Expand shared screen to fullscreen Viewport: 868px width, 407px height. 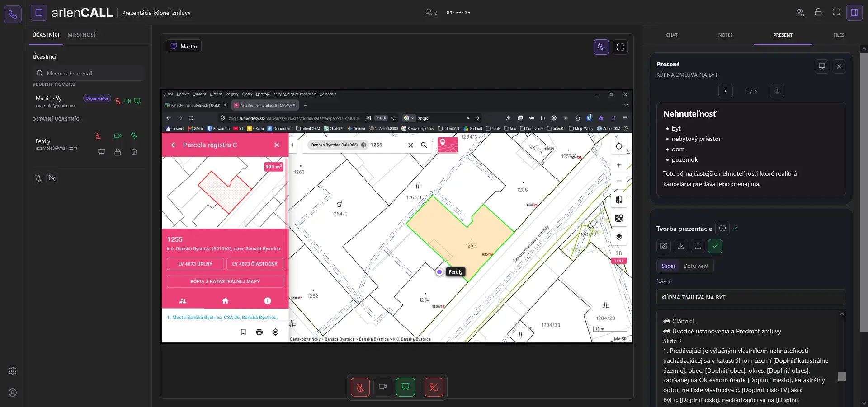620,47
